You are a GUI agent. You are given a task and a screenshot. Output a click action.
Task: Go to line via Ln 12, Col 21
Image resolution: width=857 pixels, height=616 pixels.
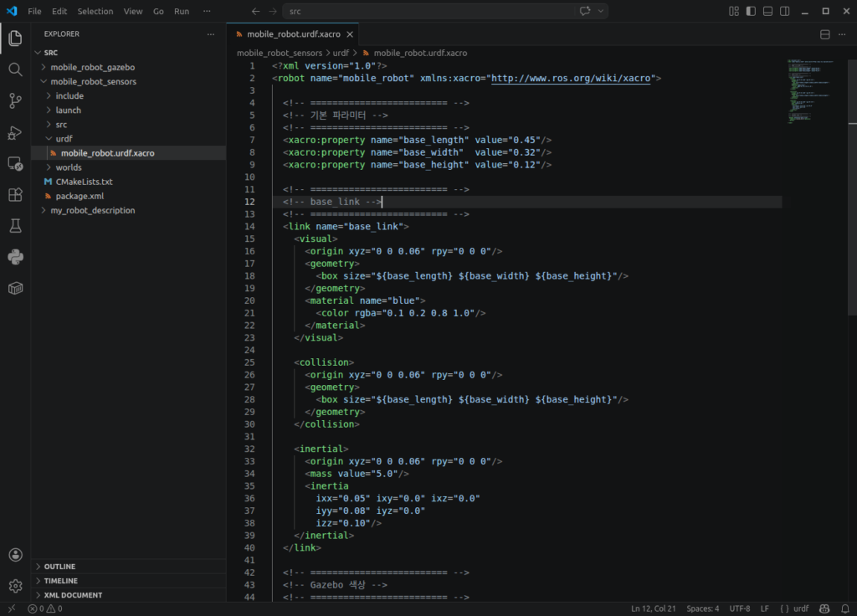click(x=653, y=608)
